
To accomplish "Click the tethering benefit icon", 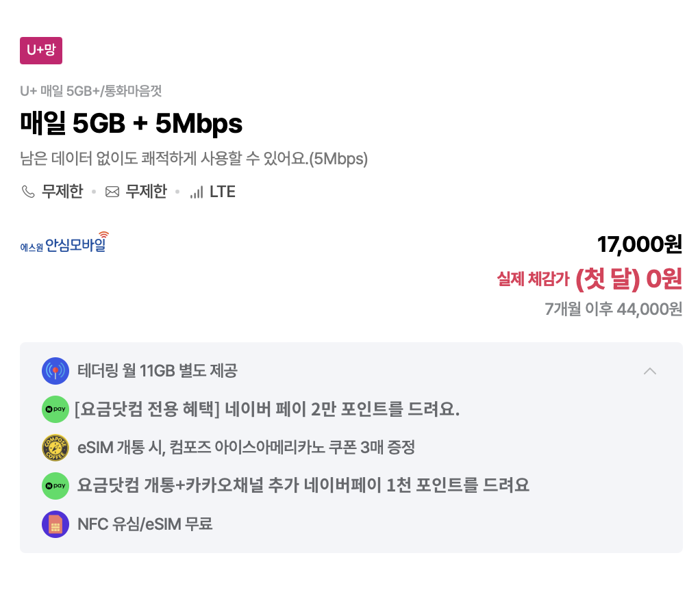I will coord(55,370).
